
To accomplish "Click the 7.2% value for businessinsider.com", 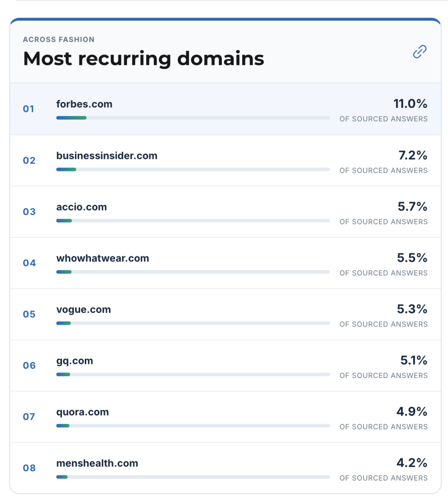I will click(x=413, y=155).
